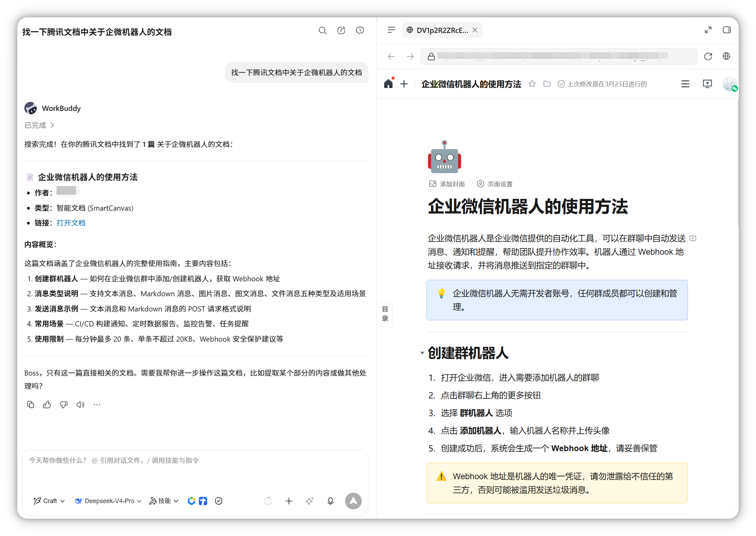The width and height of the screenshot is (756, 536).
Task: Open the 目录 outline panel
Action: pyautogui.click(x=385, y=314)
